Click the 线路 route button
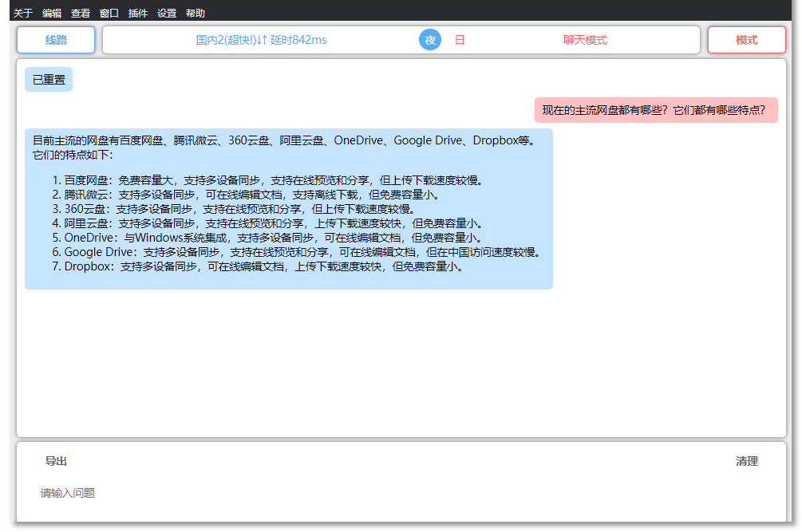The height and width of the screenshot is (532, 802). pyautogui.click(x=56, y=40)
